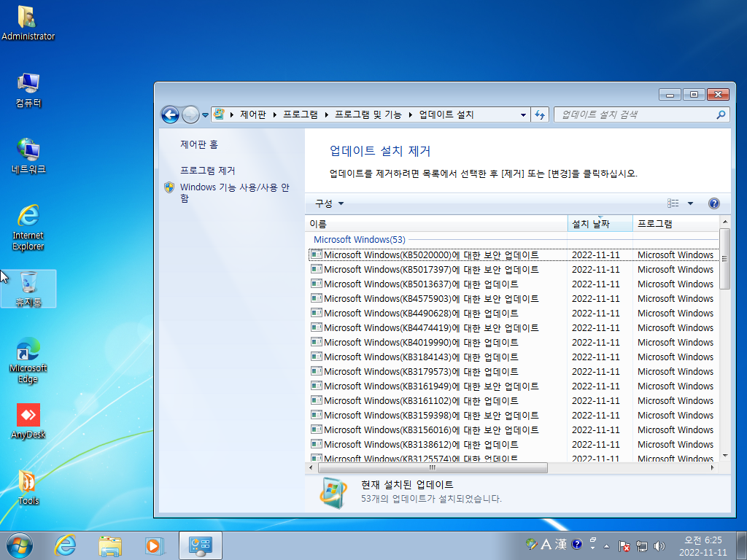
Task: Open the 네트워크 desktop icon
Action: point(28,156)
